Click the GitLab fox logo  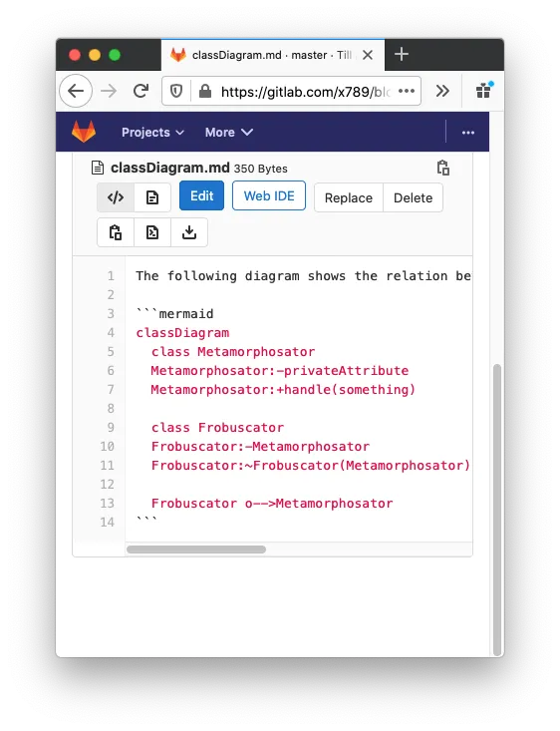pos(84,132)
